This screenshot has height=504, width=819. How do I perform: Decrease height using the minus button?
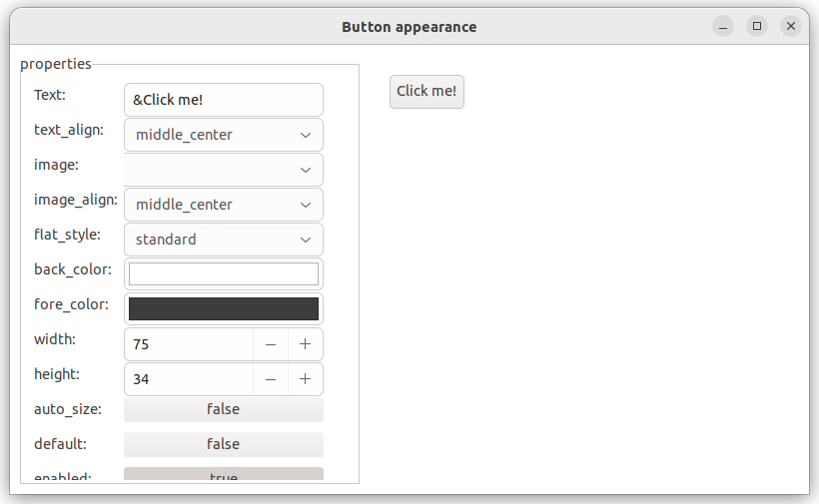point(271,379)
